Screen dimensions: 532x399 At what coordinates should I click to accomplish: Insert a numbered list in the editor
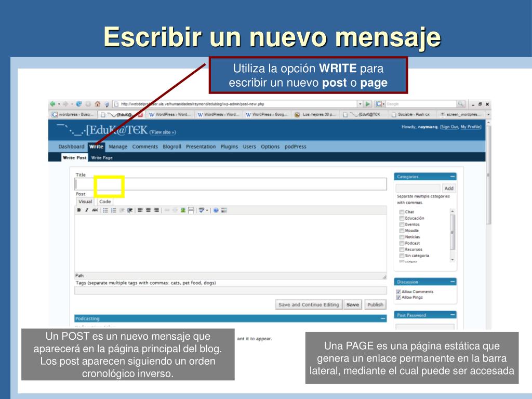point(114,210)
